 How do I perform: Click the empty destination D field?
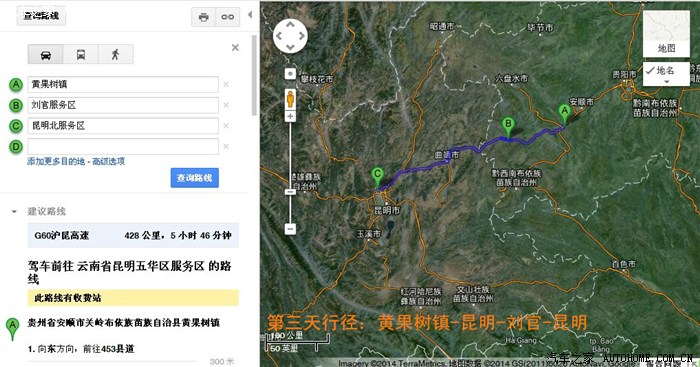(x=123, y=146)
